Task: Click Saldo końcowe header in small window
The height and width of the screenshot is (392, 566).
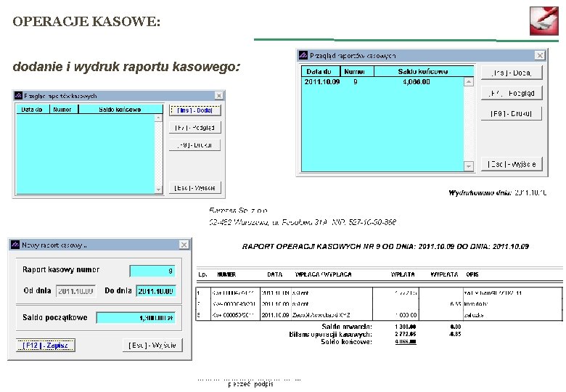Action: [x=120, y=110]
